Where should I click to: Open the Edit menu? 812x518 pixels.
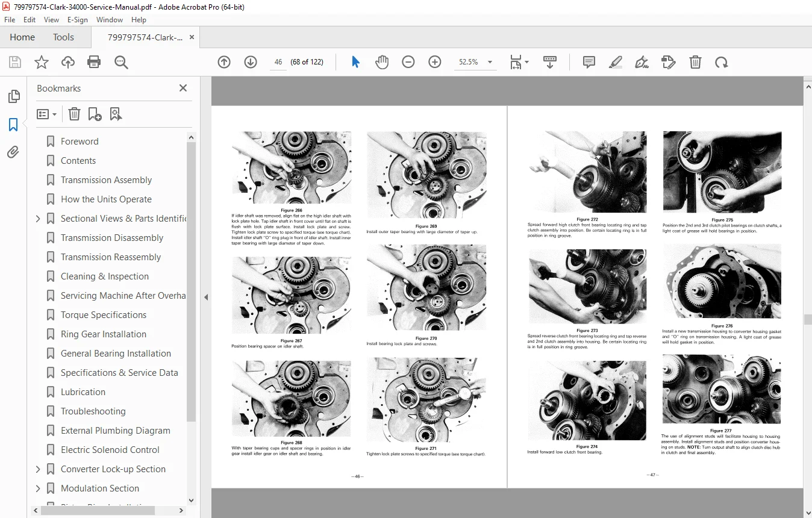(x=30, y=20)
